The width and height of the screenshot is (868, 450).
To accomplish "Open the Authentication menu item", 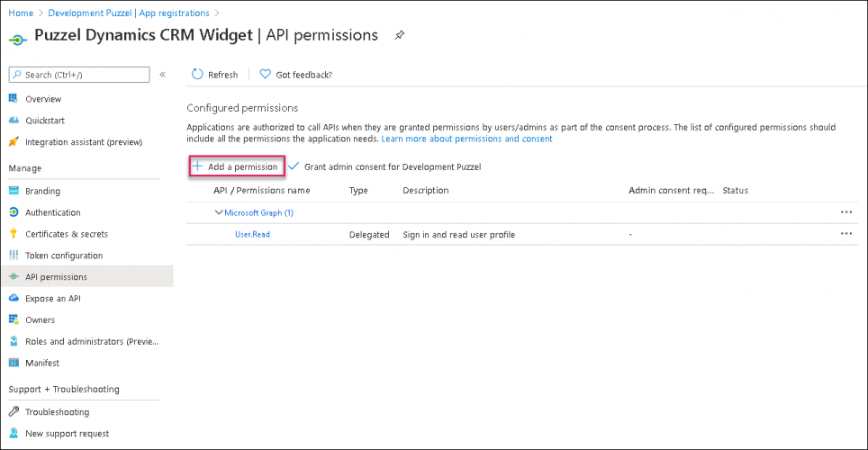I will pos(53,212).
